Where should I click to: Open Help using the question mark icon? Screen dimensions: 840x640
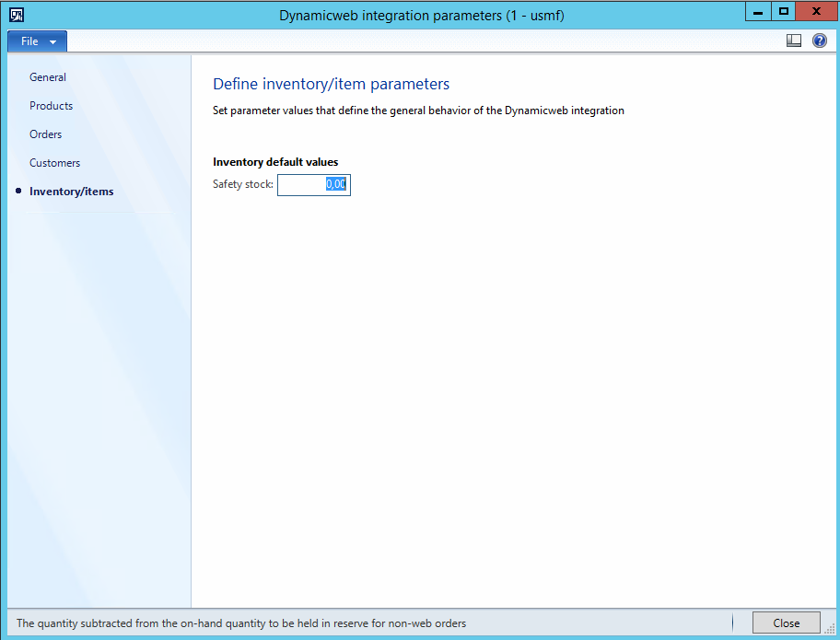[819, 41]
